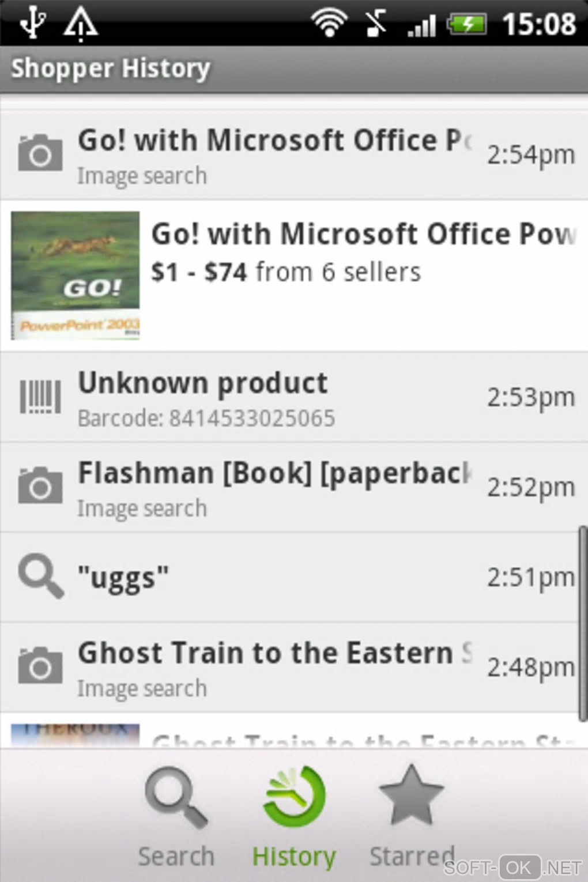Tap the camera icon beside Go! with Microsoft Office

pos(40,153)
